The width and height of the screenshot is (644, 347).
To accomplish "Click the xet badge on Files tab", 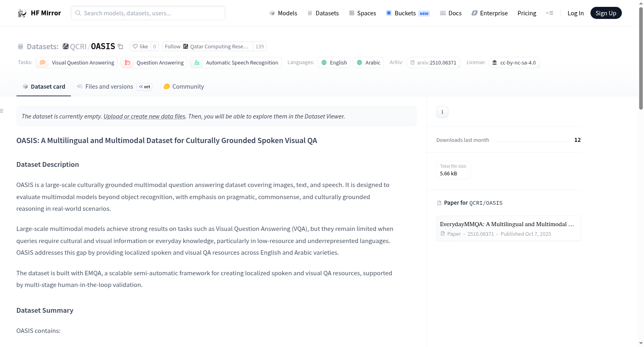I will coord(144,87).
